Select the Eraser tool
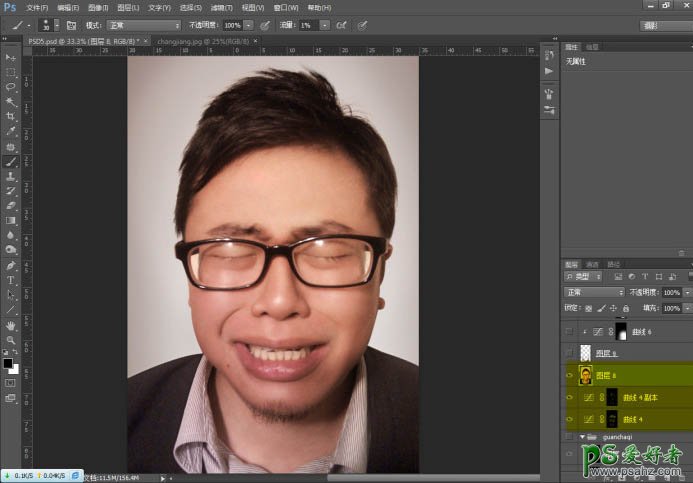The image size is (693, 483). click(11, 205)
